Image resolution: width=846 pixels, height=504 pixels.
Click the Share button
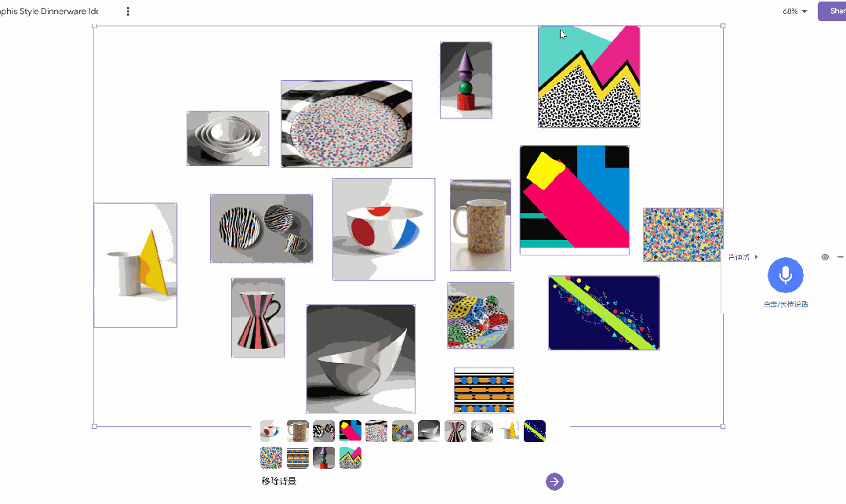833,11
